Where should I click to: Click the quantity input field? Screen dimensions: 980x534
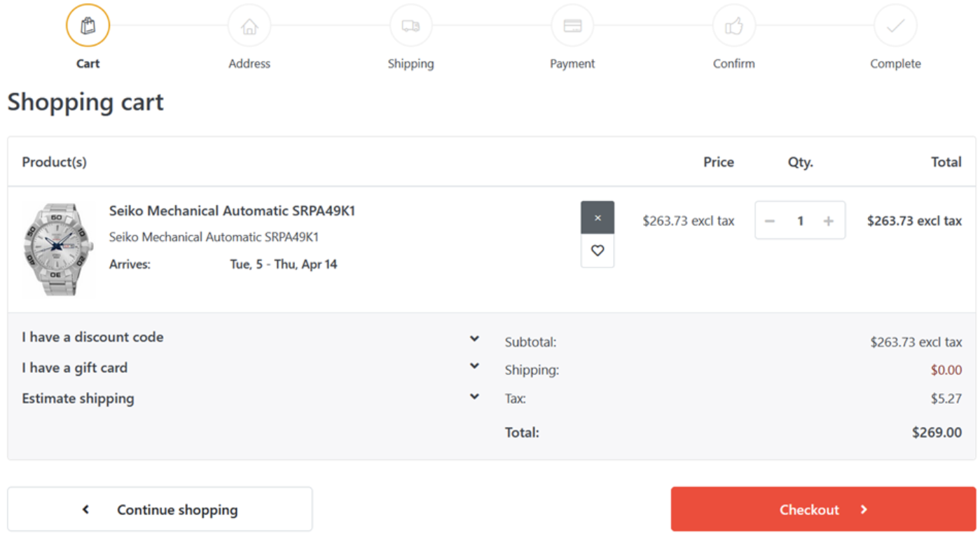point(799,221)
